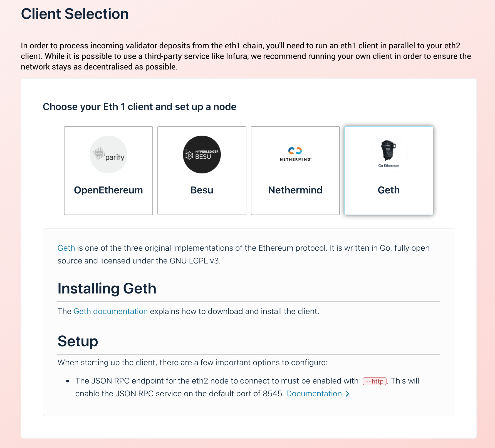The width and height of the screenshot is (495, 448).
Task: Click the Hyperledger Besu logo
Action: pos(202,155)
